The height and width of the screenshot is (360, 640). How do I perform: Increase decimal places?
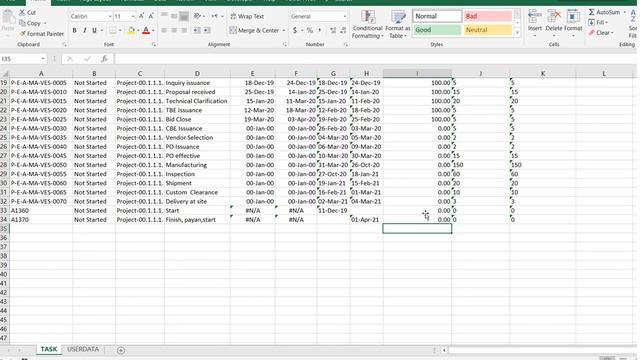click(333, 30)
